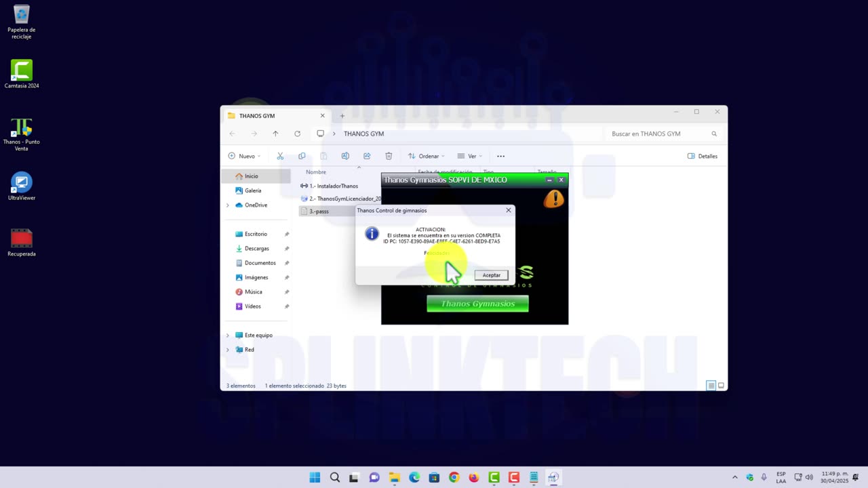Viewport: 868px width, 488px height.
Task: Click the ESP LAA language indicator
Action: [x=781, y=477]
